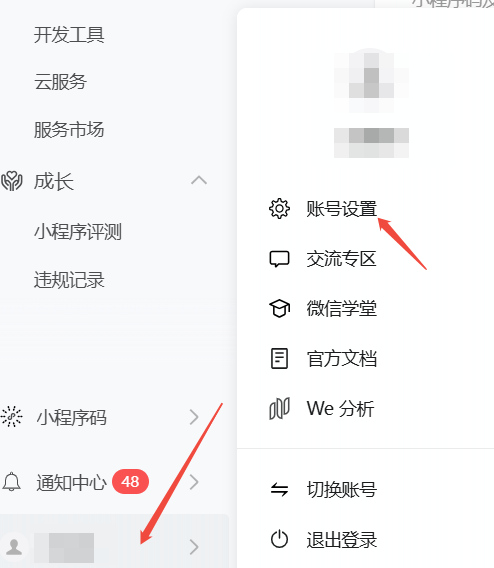Open 服务市场 in the sidebar

click(x=69, y=130)
